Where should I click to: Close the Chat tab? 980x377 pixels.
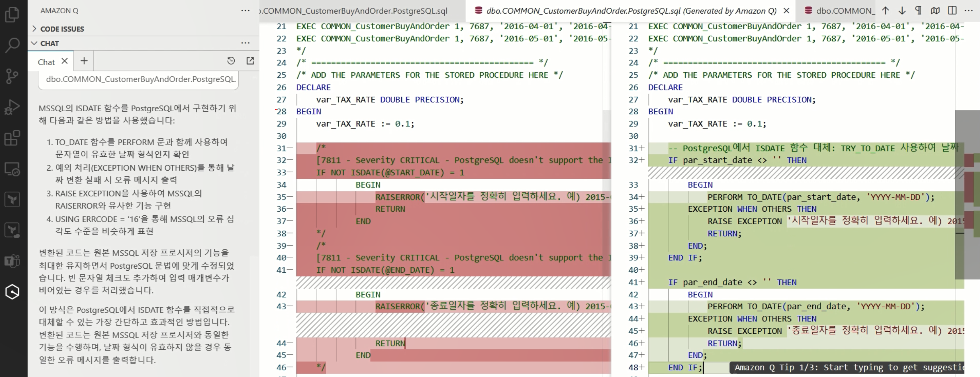(65, 61)
